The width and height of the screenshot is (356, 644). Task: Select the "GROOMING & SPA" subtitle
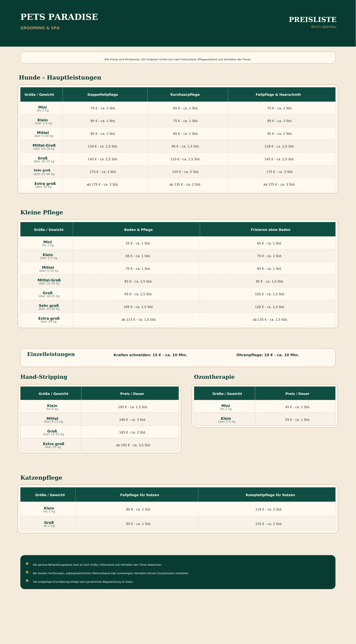click(40, 28)
